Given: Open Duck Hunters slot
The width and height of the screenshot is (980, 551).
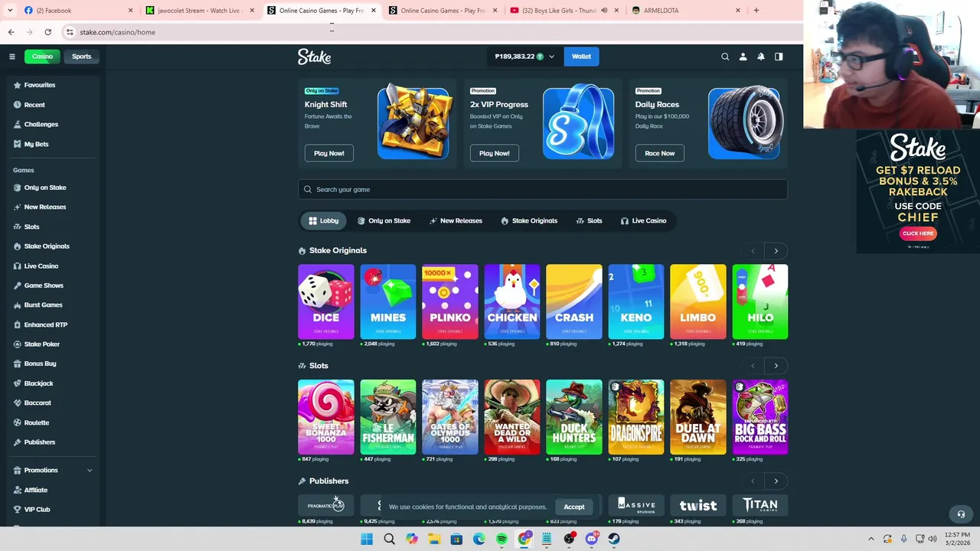Looking at the screenshot, I should (x=574, y=417).
